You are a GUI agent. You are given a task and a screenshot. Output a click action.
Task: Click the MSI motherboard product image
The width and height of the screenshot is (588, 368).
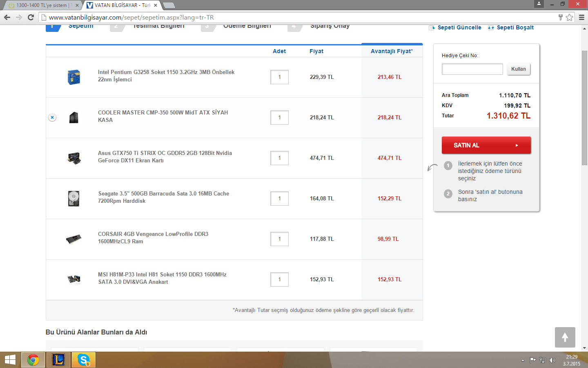click(x=74, y=279)
